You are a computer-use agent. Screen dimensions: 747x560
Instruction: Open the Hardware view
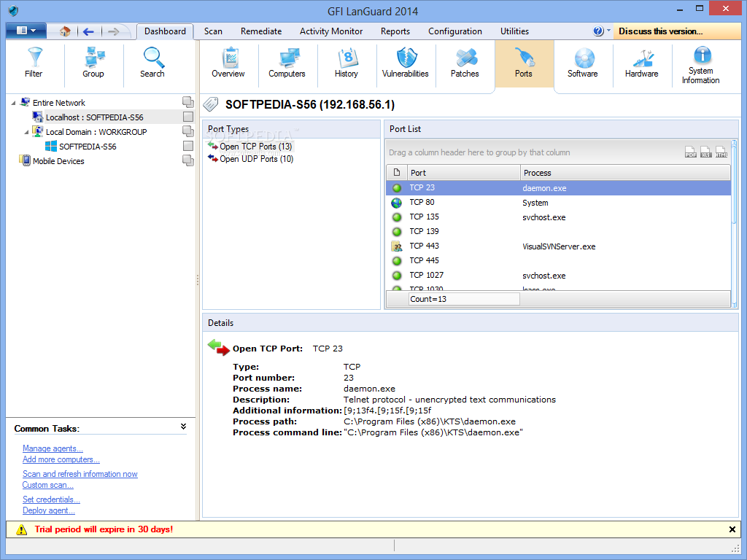click(x=642, y=63)
